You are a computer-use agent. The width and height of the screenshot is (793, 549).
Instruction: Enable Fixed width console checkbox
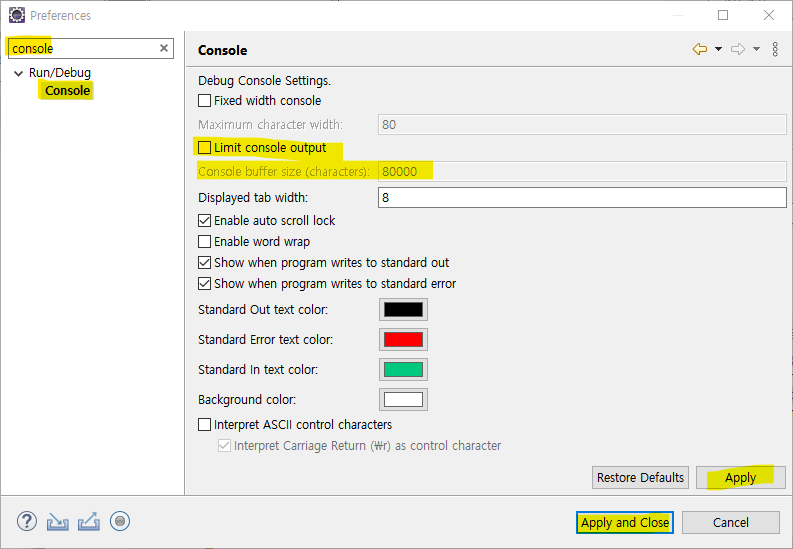204,101
